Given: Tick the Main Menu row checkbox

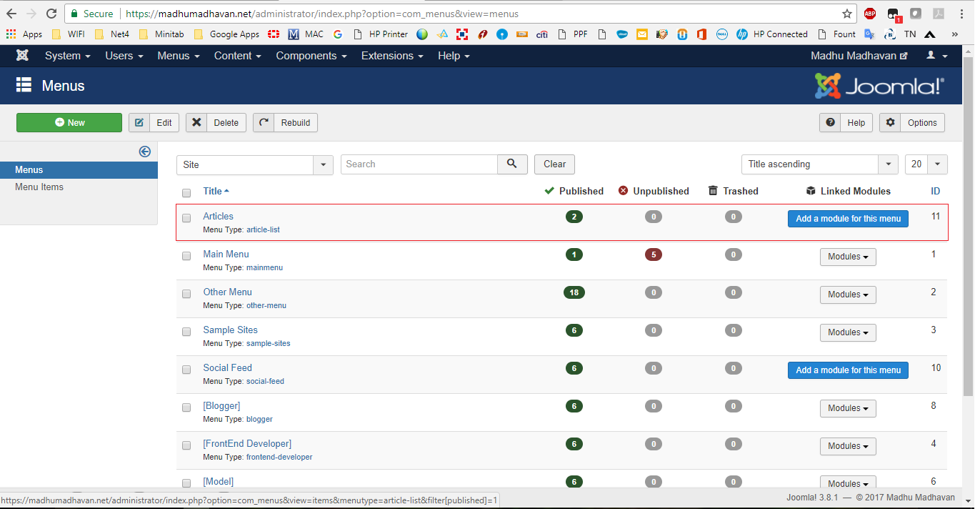Looking at the screenshot, I should [x=186, y=256].
